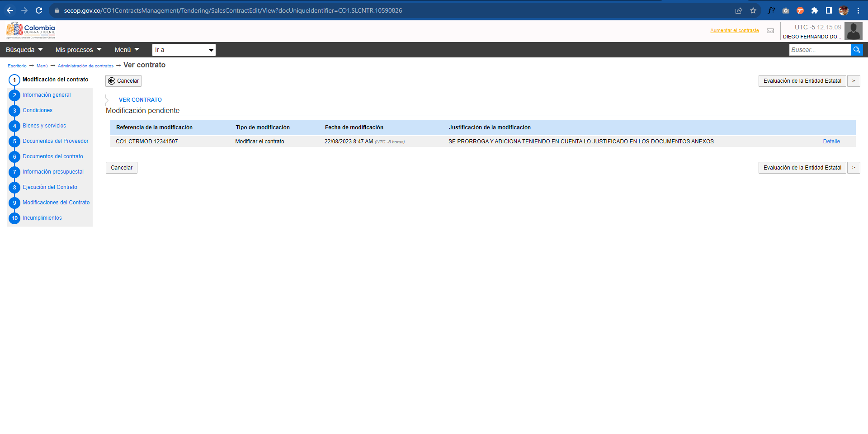The image size is (868, 434).
Task: Open the browser extensions puzzle icon
Action: pyautogui.click(x=815, y=10)
